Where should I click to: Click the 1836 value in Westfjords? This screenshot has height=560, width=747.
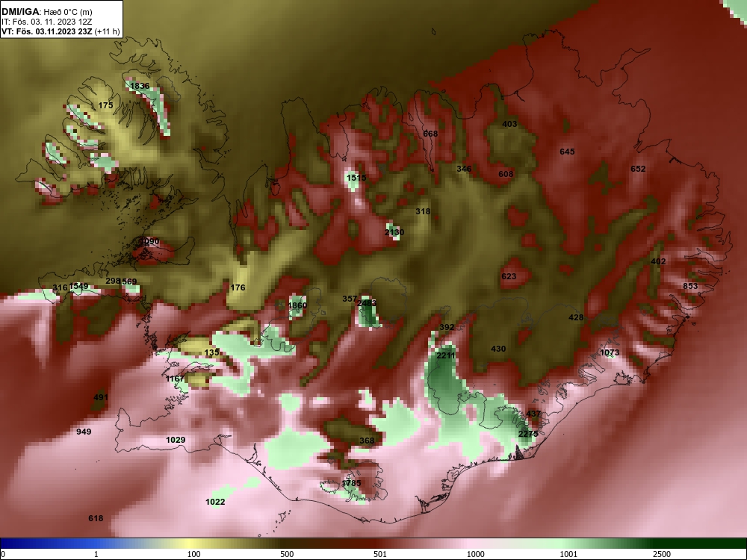[x=140, y=86]
